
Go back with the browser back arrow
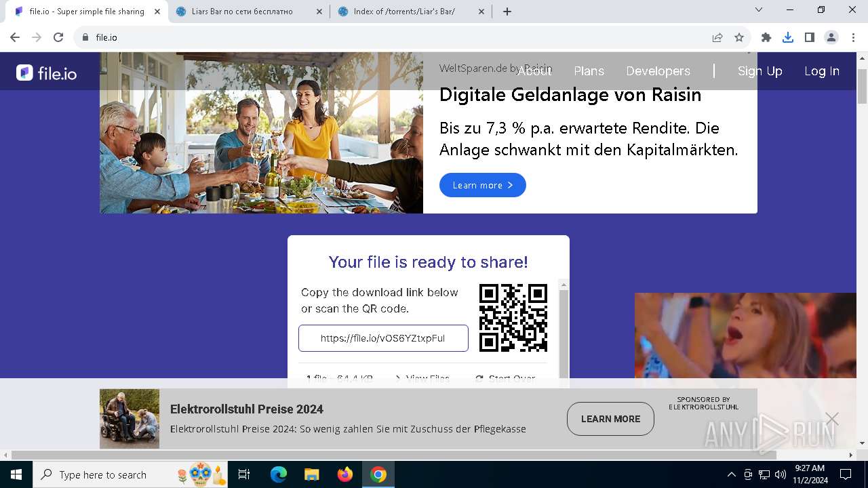(x=15, y=37)
